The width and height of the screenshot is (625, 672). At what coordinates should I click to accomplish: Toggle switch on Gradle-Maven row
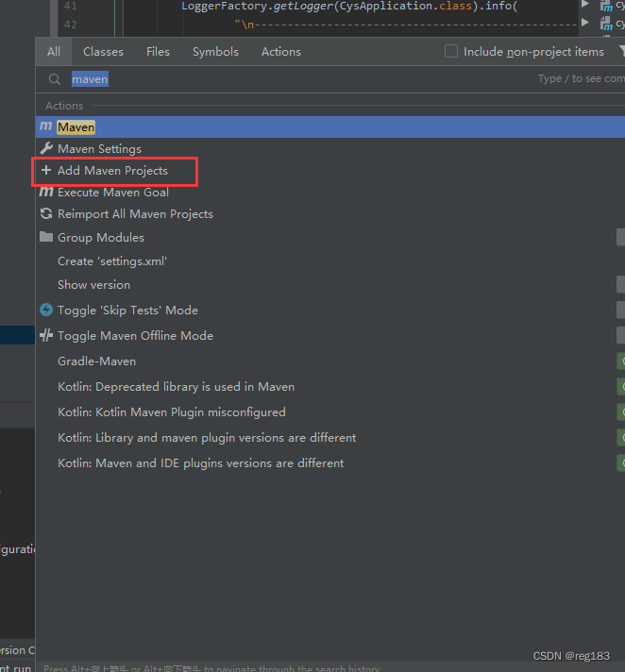pos(620,361)
